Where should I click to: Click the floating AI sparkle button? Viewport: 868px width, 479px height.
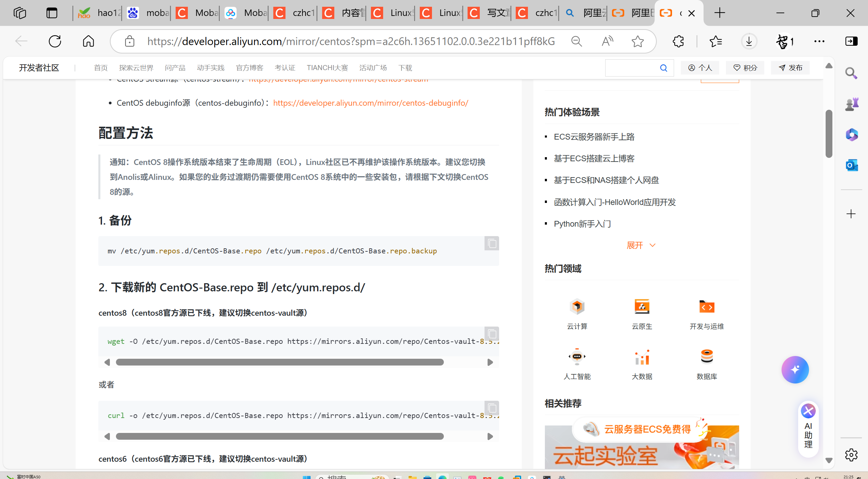[795, 370]
